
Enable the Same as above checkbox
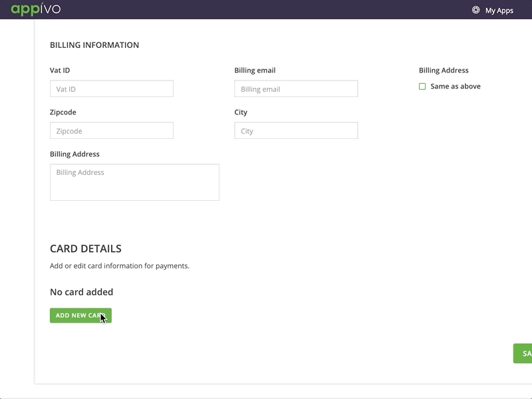(424, 86)
